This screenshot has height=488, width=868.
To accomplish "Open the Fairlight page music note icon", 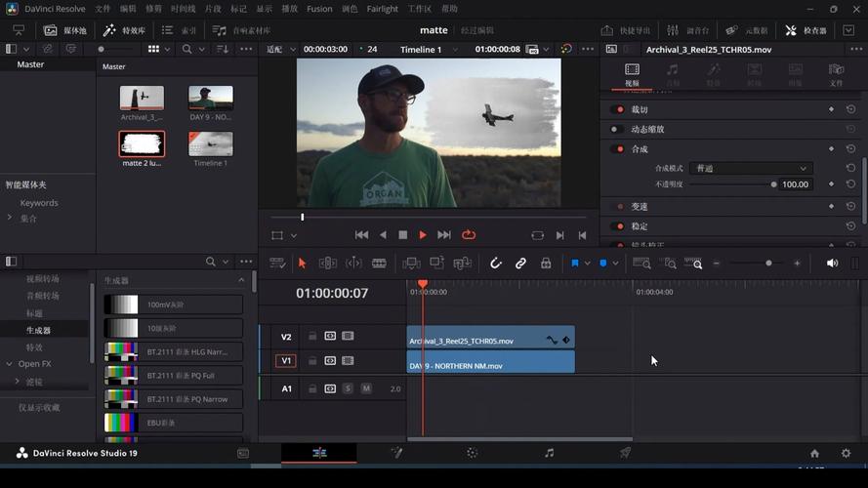I will (x=549, y=453).
